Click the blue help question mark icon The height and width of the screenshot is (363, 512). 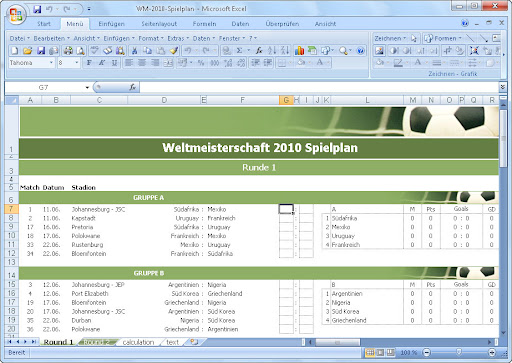click(x=360, y=51)
